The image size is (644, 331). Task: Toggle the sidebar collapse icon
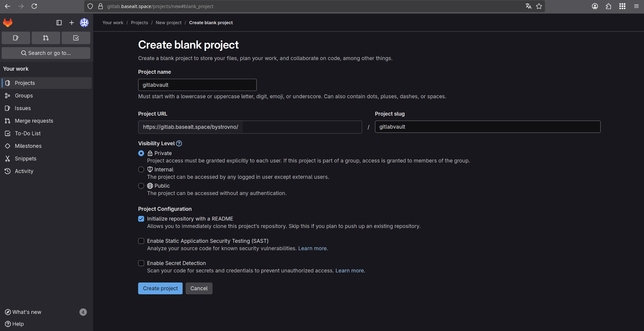(x=59, y=23)
